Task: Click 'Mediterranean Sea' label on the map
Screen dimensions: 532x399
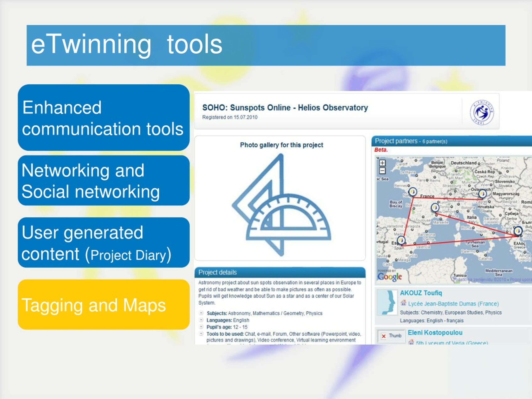Action: click(x=499, y=272)
